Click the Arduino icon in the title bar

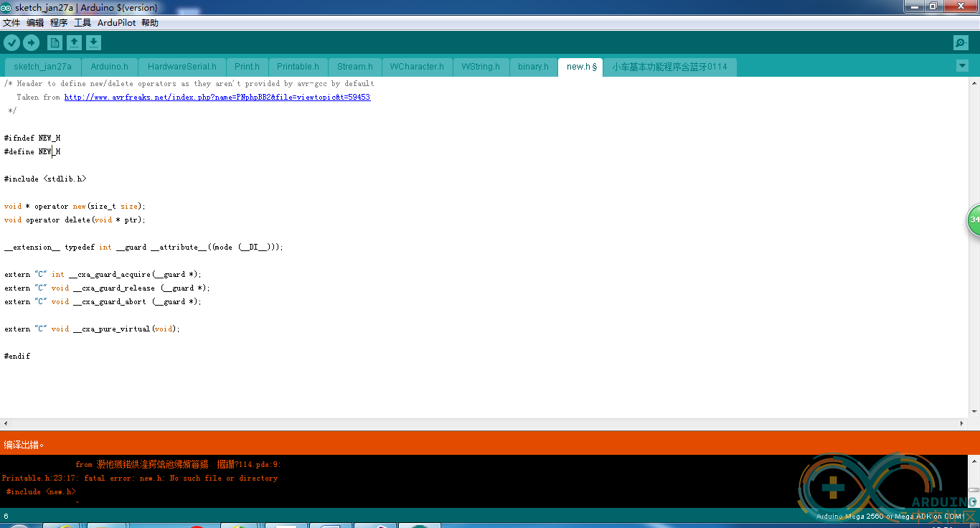click(6, 7)
